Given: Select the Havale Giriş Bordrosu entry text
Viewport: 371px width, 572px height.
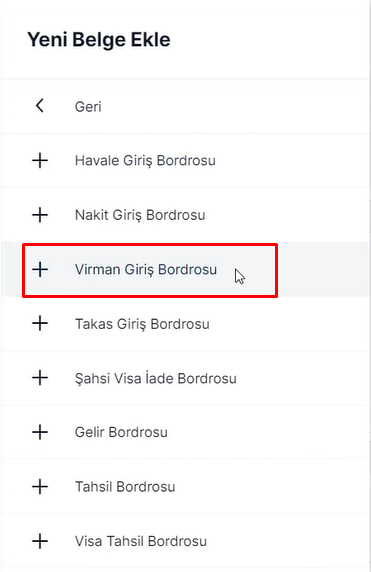Looking at the screenshot, I should click(145, 161).
